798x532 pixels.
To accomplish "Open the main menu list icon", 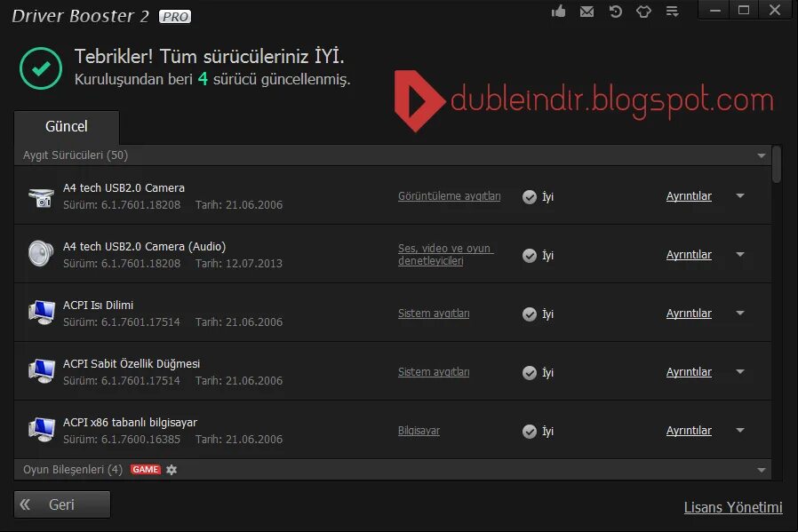I will click(x=673, y=12).
